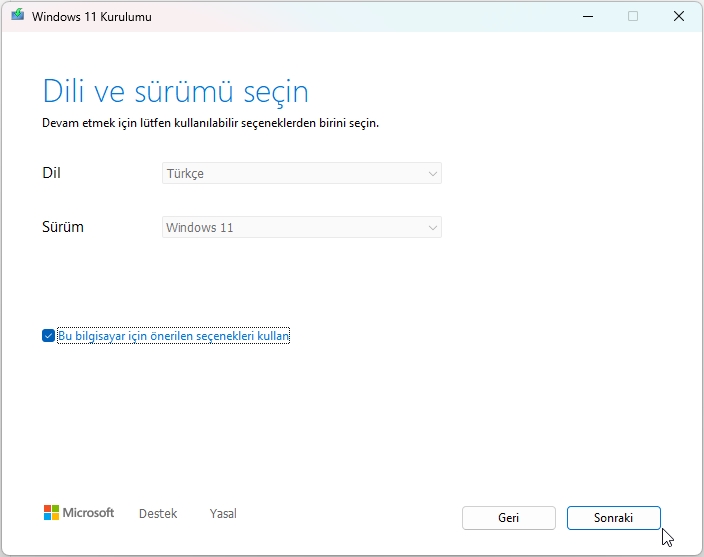Click the Sonraki button
Image resolution: width=704 pixels, height=557 pixels.
tap(613, 518)
